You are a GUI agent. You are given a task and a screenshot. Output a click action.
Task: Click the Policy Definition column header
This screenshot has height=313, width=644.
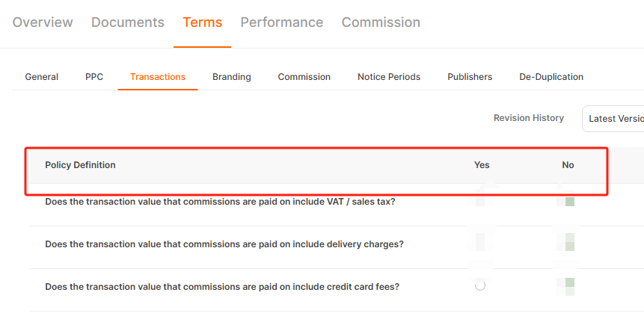coord(80,165)
